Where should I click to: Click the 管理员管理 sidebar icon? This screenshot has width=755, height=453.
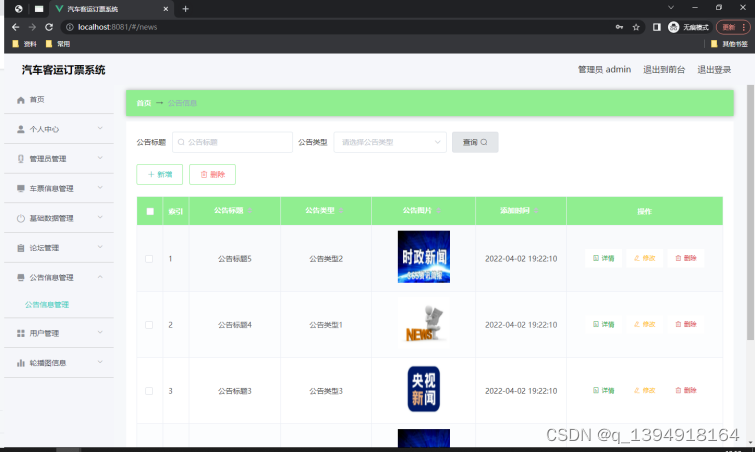[21, 159]
